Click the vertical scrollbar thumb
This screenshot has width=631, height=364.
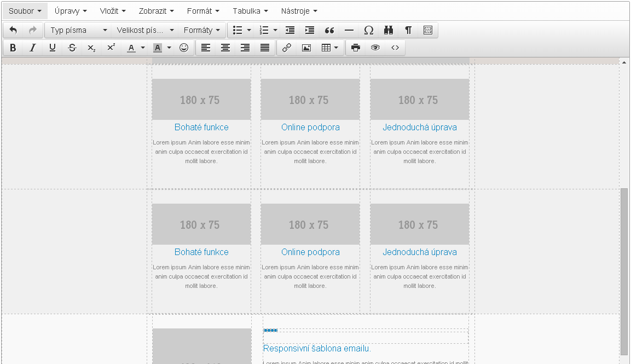624,271
